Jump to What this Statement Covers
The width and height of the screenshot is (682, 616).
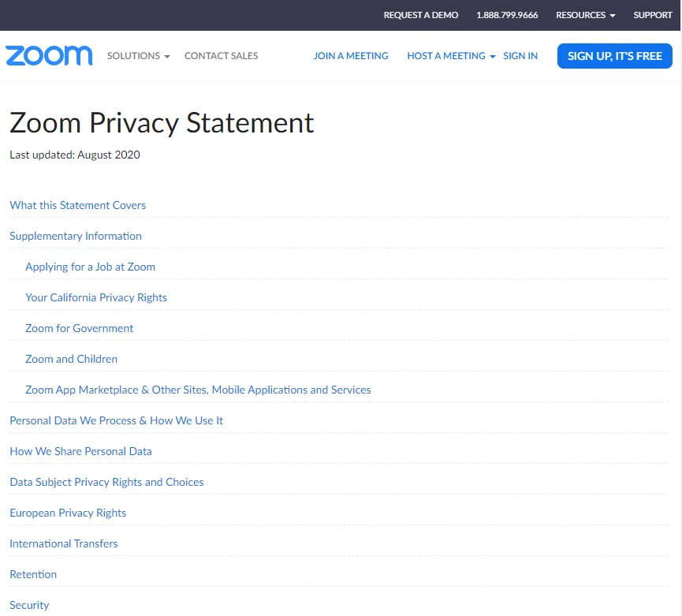[78, 205]
